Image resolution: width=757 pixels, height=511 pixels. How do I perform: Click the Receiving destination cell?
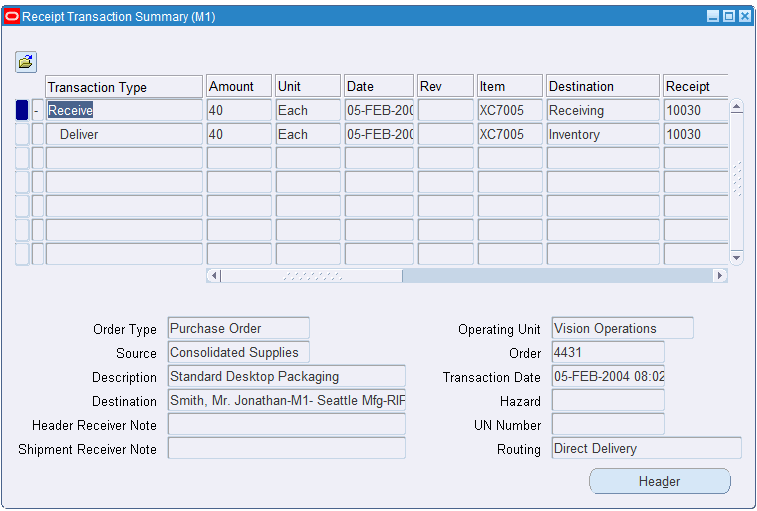tap(603, 111)
